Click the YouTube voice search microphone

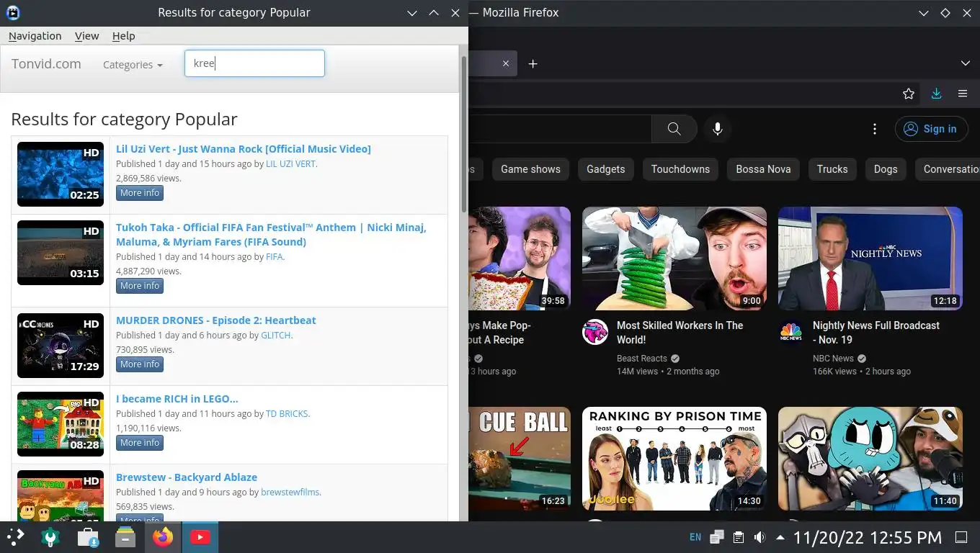point(718,129)
